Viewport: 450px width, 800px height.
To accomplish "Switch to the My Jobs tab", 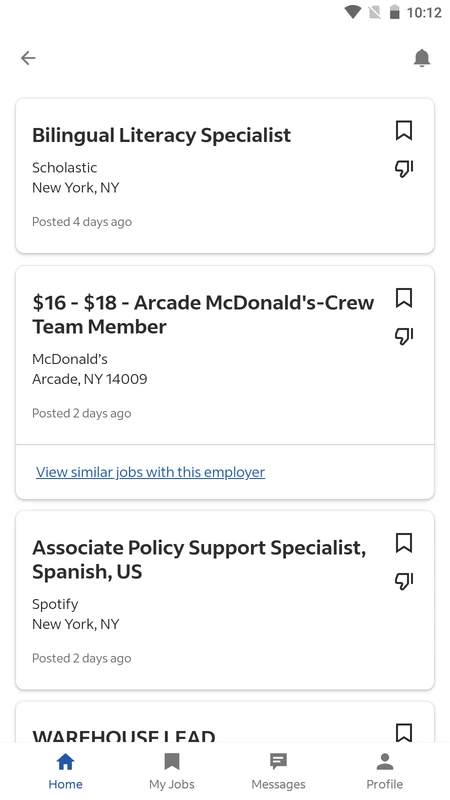I will [172, 771].
